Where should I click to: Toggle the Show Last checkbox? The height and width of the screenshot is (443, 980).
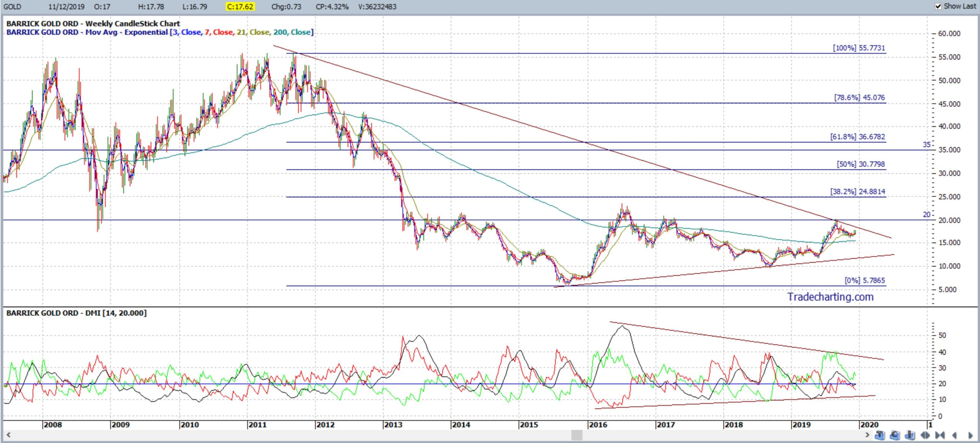938,6
